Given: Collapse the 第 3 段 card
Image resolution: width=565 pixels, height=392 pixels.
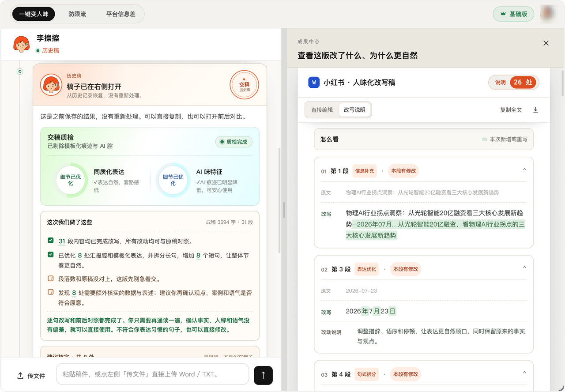Looking at the screenshot, I should [x=524, y=268].
